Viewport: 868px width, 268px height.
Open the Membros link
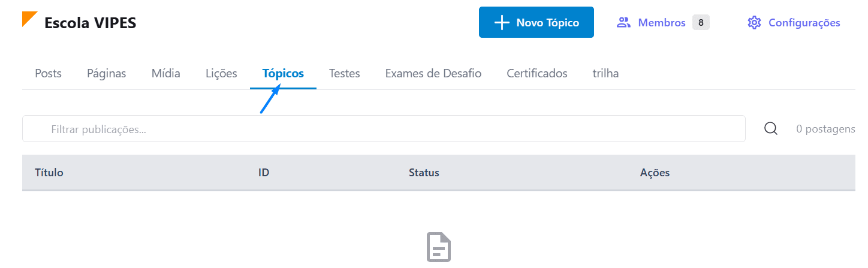(x=662, y=23)
